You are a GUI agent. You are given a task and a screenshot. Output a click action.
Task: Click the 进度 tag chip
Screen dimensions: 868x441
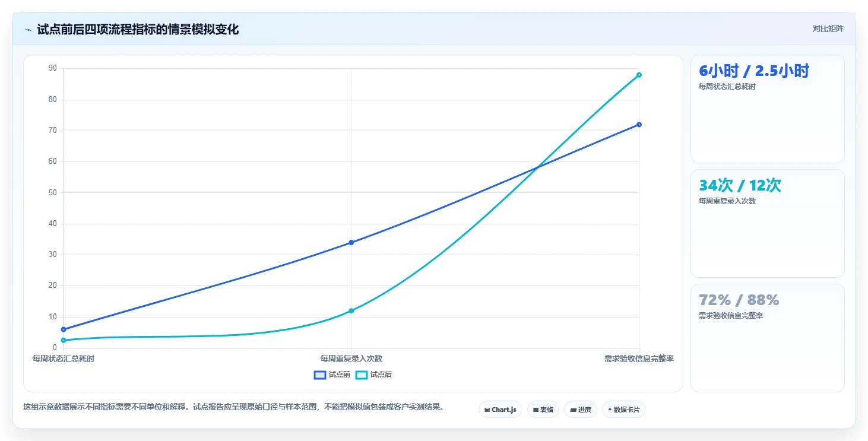[x=580, y=410]
